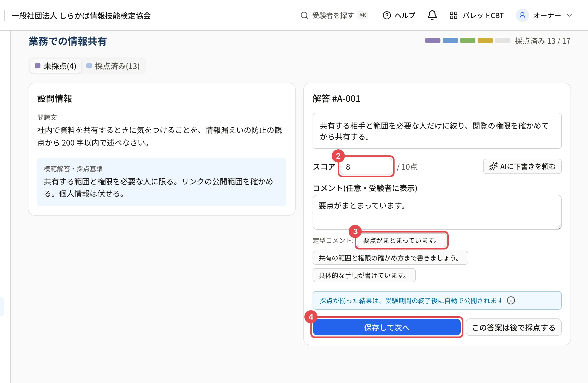Image resolution: width=588 pixels, height=383 pixels.
Task: Open the ヘルプ help icon
Action: click(x=387, y=15)
